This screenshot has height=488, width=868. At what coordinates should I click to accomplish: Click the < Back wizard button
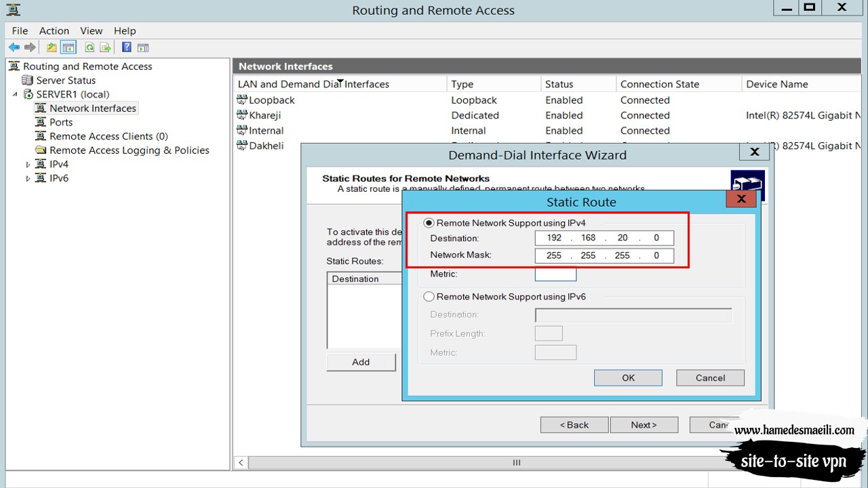pos(574,425)
